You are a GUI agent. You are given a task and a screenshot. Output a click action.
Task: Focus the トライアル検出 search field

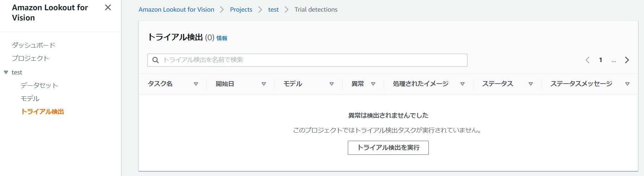307,60
